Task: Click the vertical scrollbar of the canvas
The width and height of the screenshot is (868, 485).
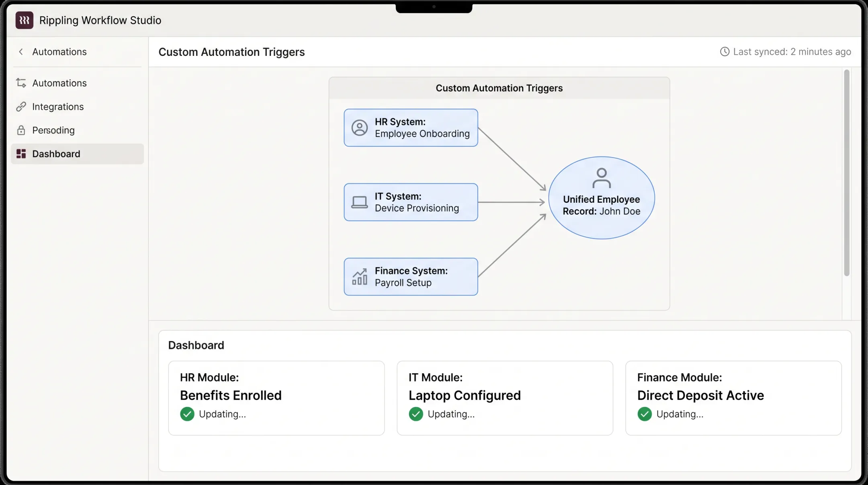Action: point(847,173)
